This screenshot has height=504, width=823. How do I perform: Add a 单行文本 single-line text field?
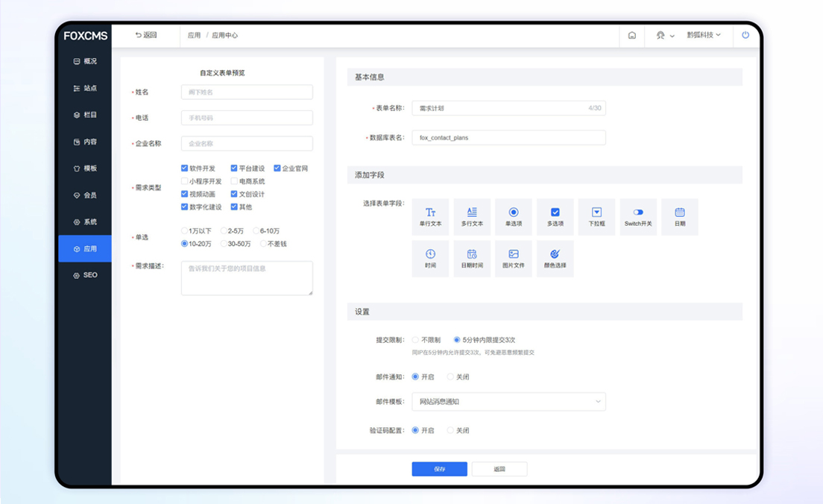click(430, 217)
